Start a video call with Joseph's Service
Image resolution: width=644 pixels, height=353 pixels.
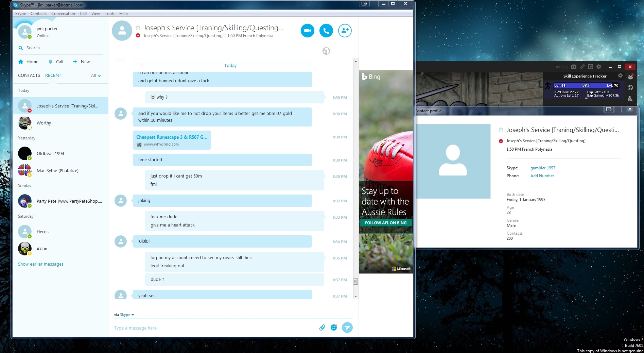click(308, 31)
